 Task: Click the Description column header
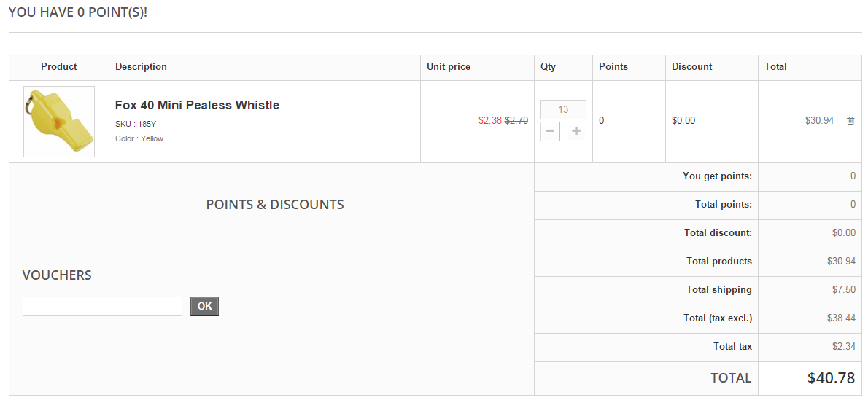(x=141, y=67)
